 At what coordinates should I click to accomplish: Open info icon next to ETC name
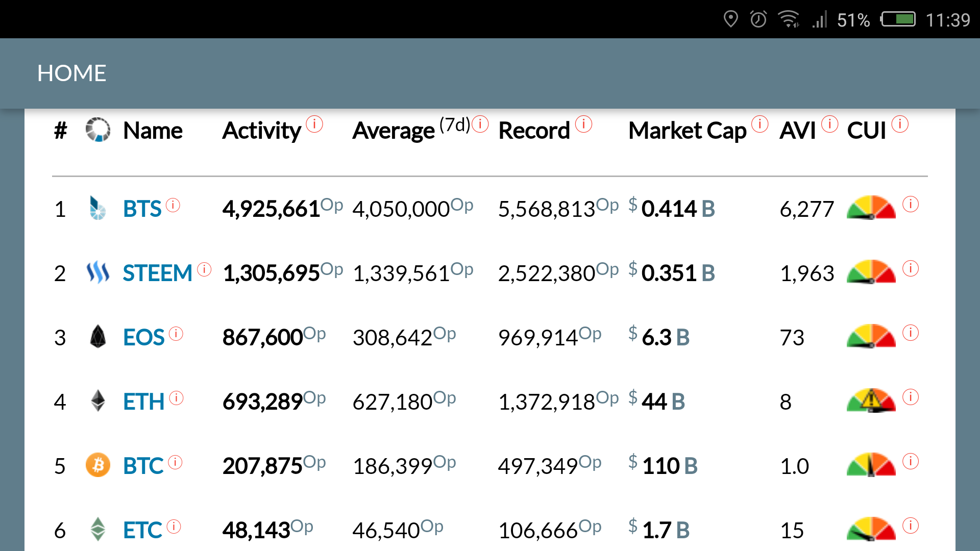174,527
